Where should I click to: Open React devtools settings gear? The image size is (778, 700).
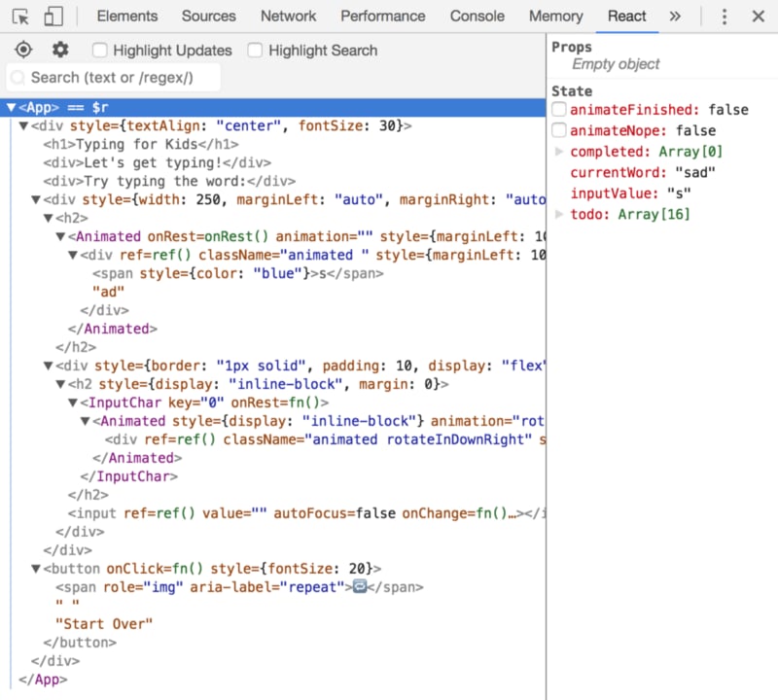(x=60, y=50)
